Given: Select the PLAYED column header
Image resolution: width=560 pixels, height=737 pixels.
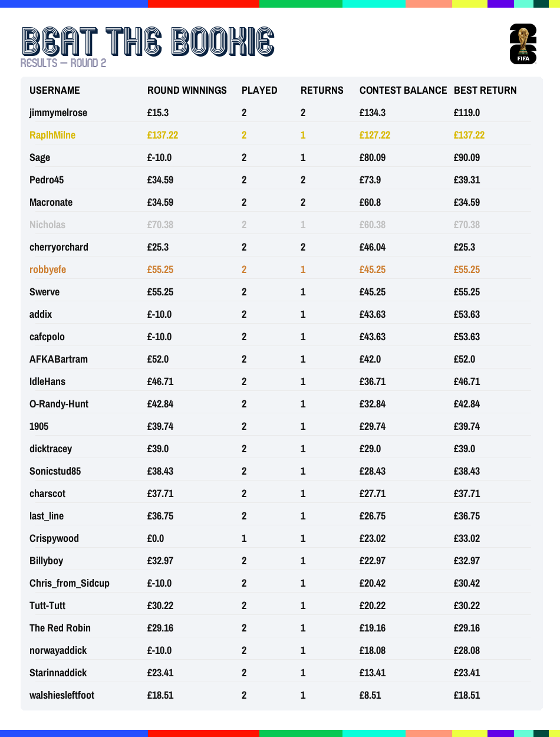Looking at the screenshot, I should tap(259, 90).
